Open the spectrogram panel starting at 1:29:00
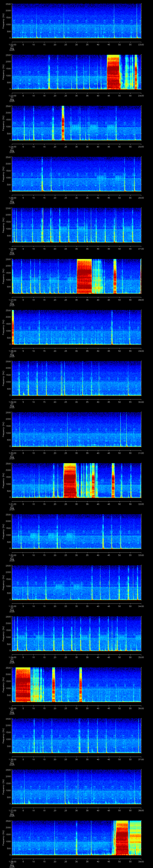This screenshot has height=868, width=153. point(77,378)
